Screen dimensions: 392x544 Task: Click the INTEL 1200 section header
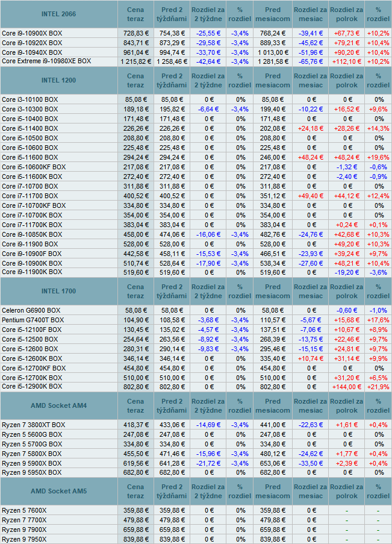(58, 81)
